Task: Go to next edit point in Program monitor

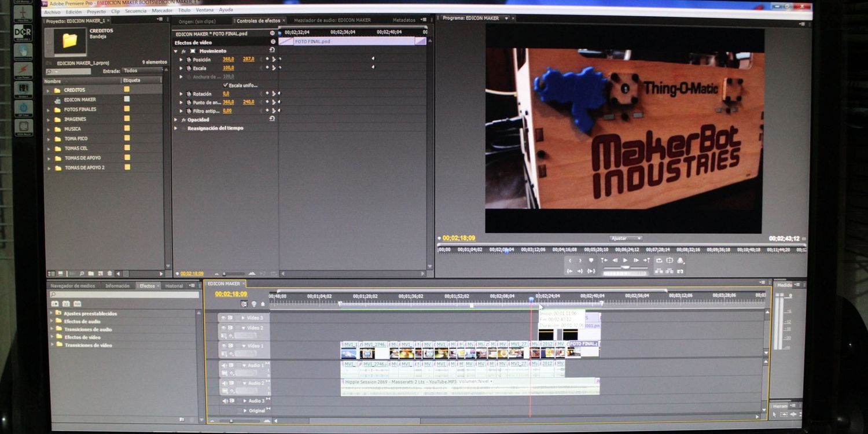Action: (x=646, y=260)
